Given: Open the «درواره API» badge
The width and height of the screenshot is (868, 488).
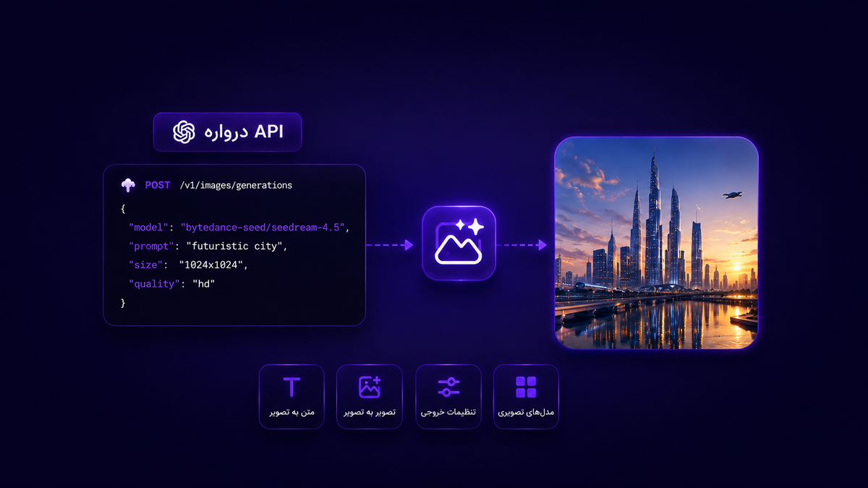Looking at the screenshot, I should (227, 132).
